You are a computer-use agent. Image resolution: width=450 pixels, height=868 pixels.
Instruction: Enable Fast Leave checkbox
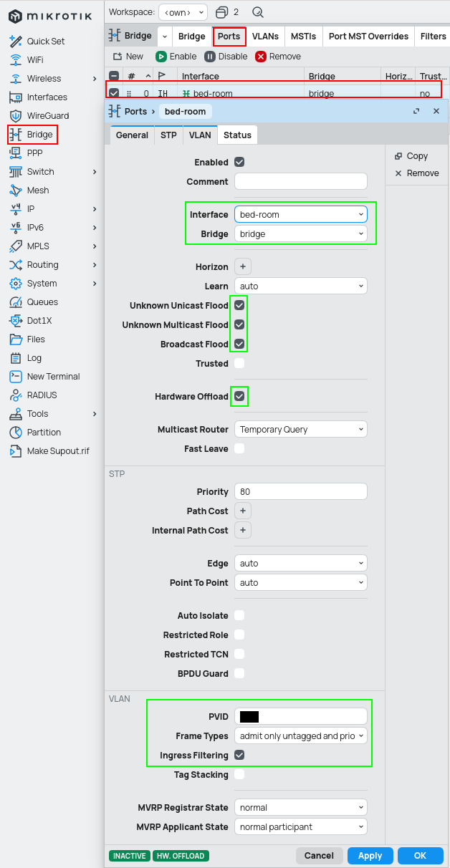tap(239, 449)
